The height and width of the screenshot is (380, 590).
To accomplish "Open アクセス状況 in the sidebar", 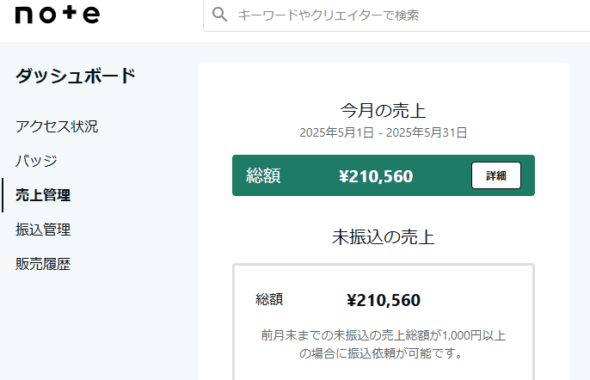I will 57,126.
